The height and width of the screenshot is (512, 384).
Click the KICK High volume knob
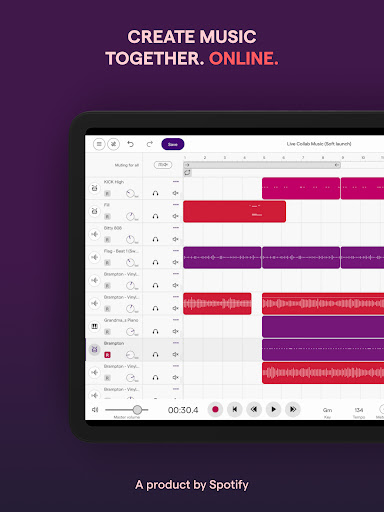point(130,193)
